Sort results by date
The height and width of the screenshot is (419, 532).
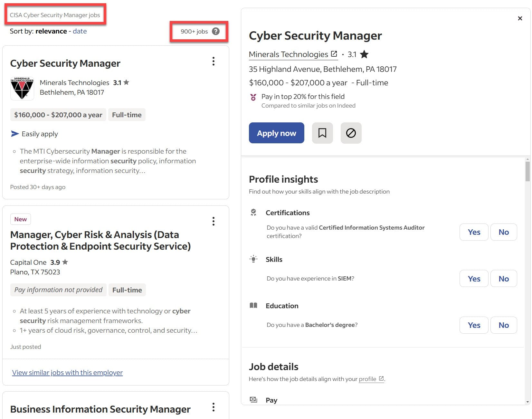click(x=80, y=31)
